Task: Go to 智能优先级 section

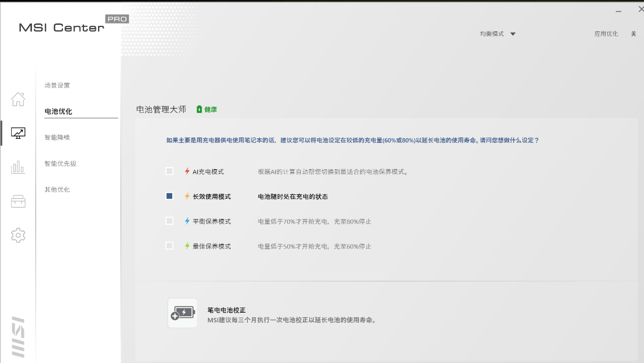Action: tap(60, 164)
